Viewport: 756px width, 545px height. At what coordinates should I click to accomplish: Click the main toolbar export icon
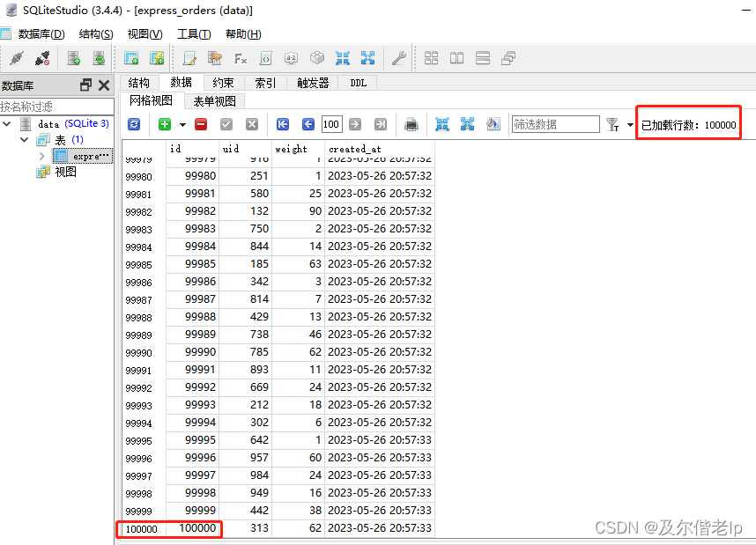pos(368,58)
